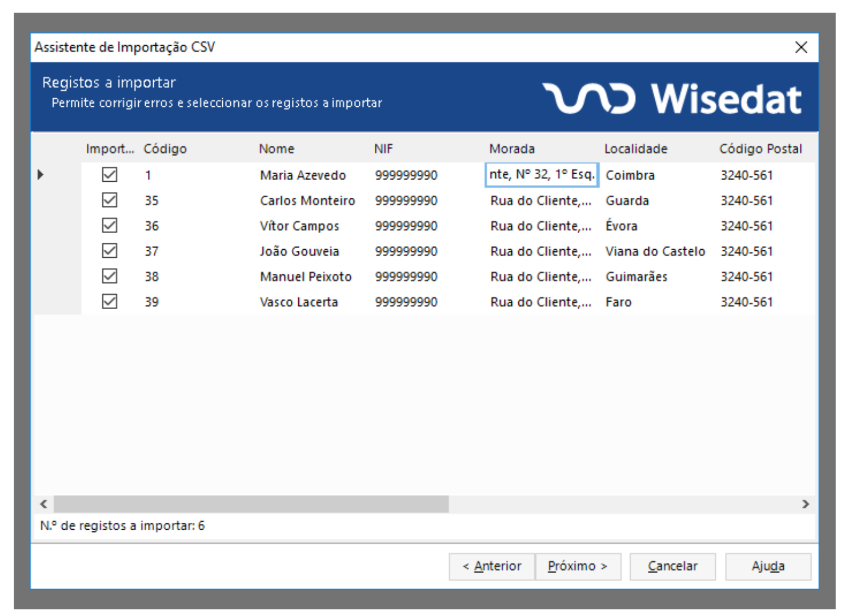Disable import for Vasco Lacerta record
This screenshot has height=616, width=857.
[109, 301]
